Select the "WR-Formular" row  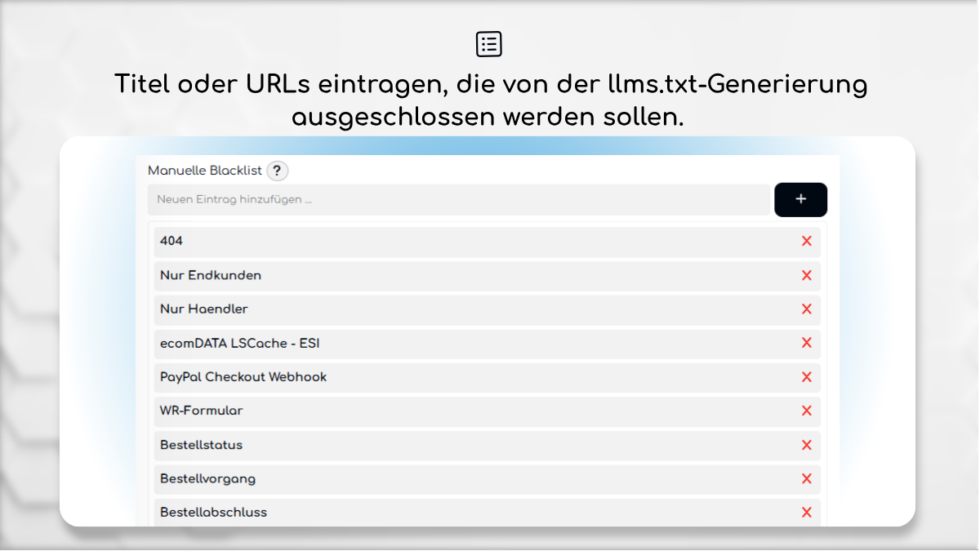[x=408, y=411]
